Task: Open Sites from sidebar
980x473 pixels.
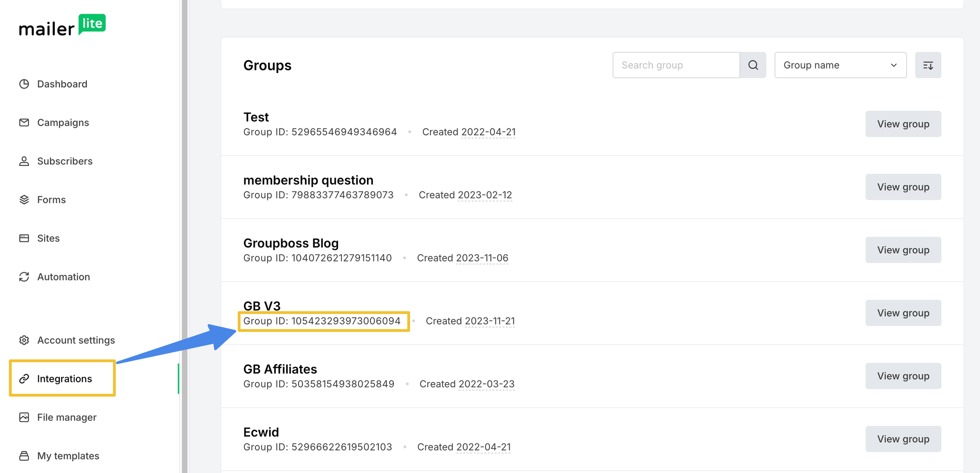Action: pos(49,238)
